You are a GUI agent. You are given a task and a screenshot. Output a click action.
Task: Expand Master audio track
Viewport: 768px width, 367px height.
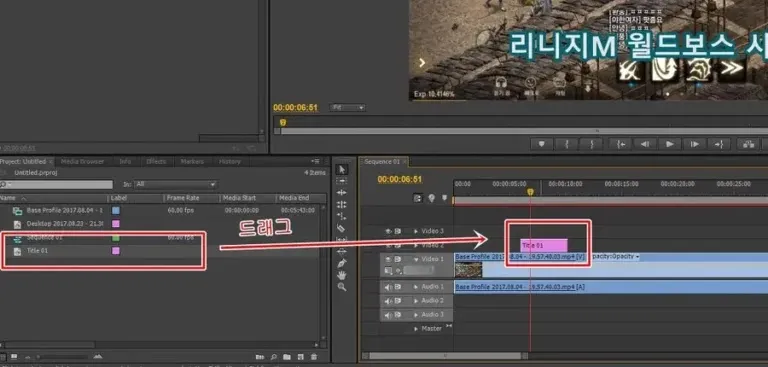(416, 328)
